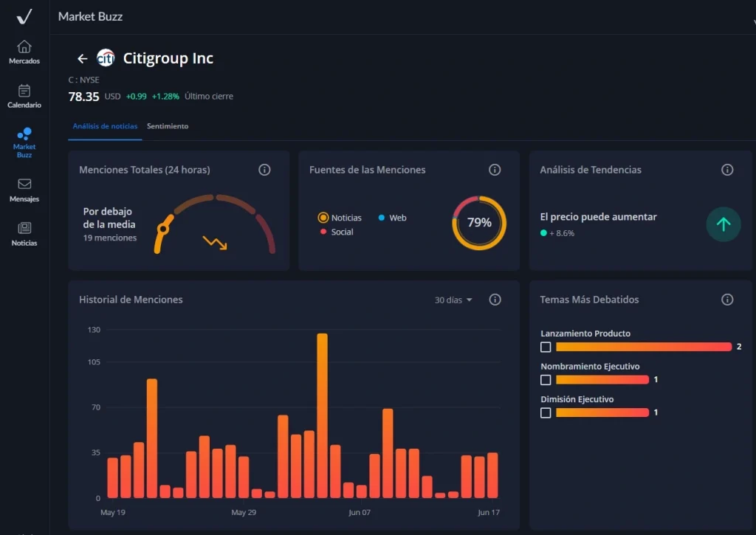Show info for Análisis de Tendencias
The image size is (756, 535).
point(727,170)
